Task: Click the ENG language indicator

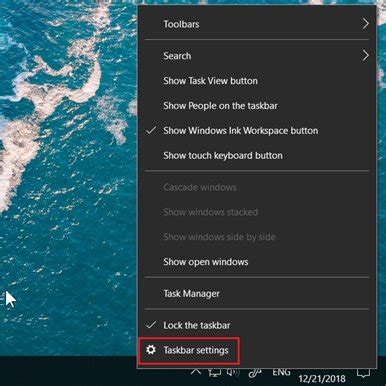Action: coord(281,372)
